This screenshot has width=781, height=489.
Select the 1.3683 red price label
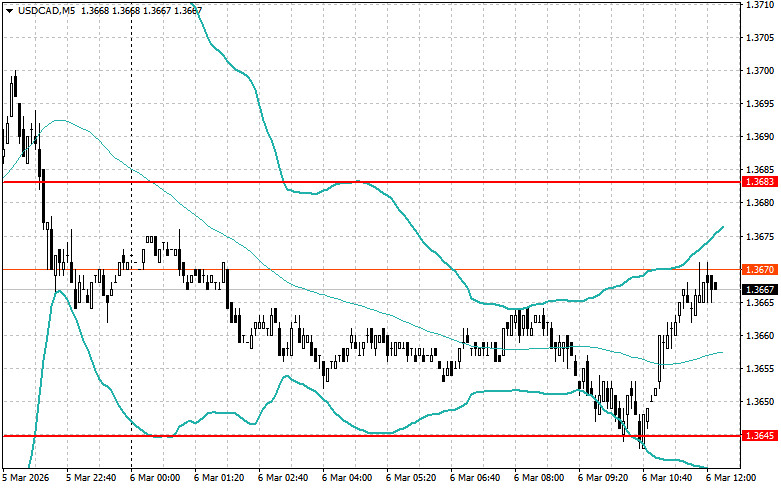760,182
